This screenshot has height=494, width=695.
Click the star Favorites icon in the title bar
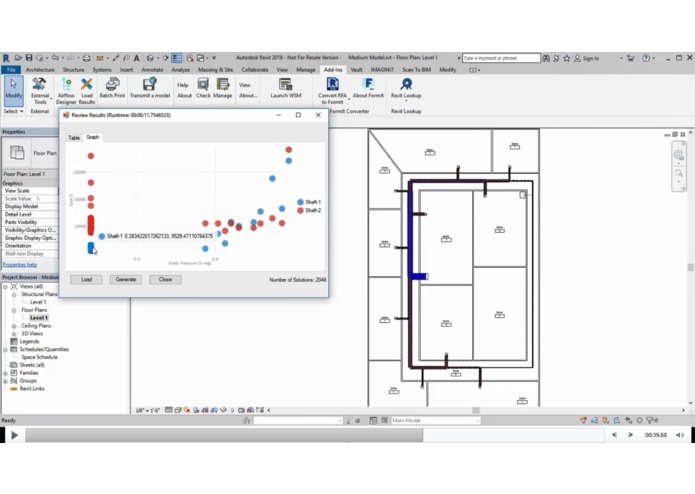(566, 58)
